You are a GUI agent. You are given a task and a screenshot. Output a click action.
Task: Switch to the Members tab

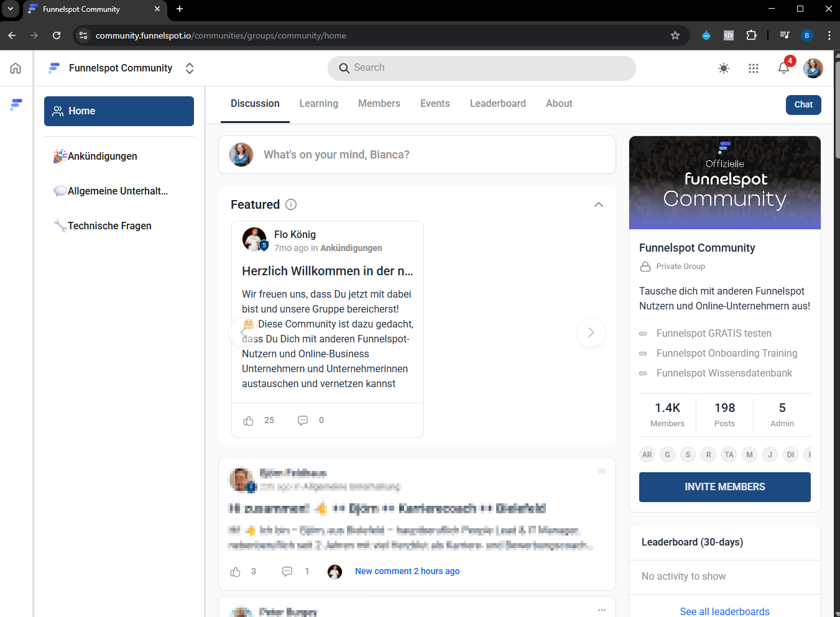[x=379, y=104]
